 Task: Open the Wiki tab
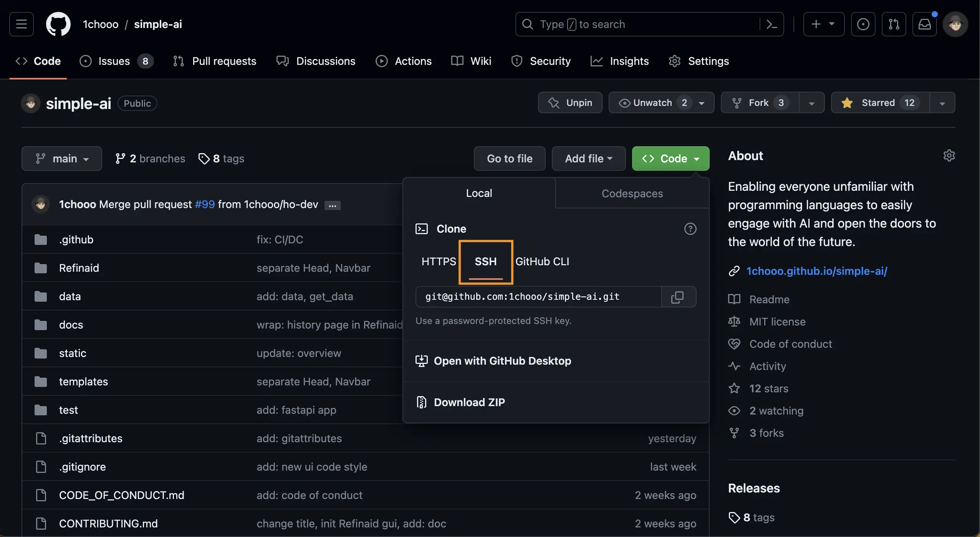click(x=471, y=61)
